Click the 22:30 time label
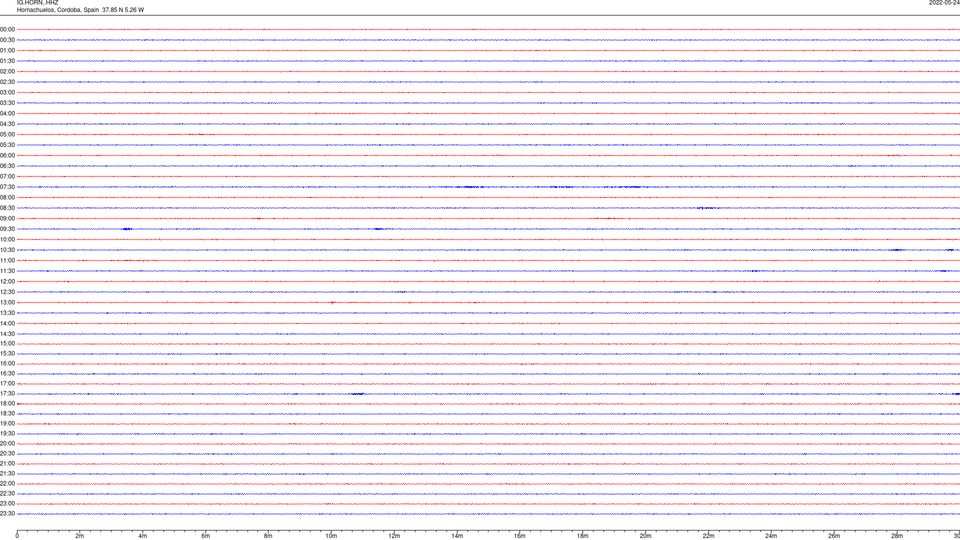960x540 pixels. coord(7,493)
